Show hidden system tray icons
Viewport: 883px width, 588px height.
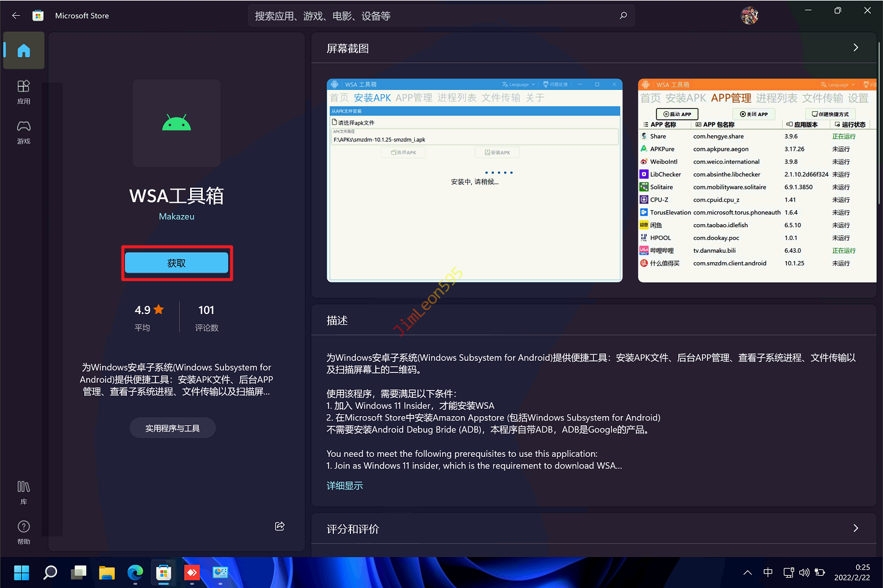click(748, 572)
